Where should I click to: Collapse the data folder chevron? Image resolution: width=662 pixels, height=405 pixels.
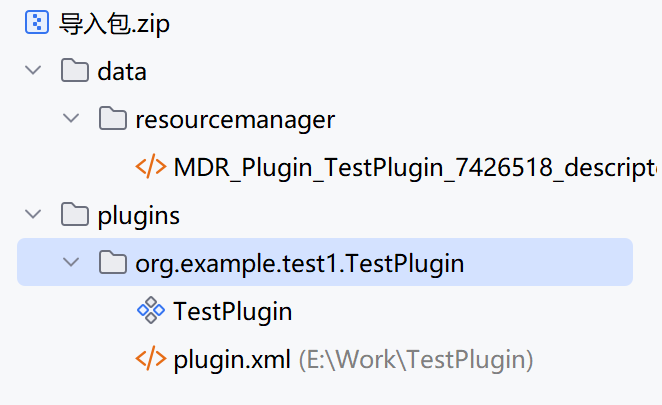(34, 71)
